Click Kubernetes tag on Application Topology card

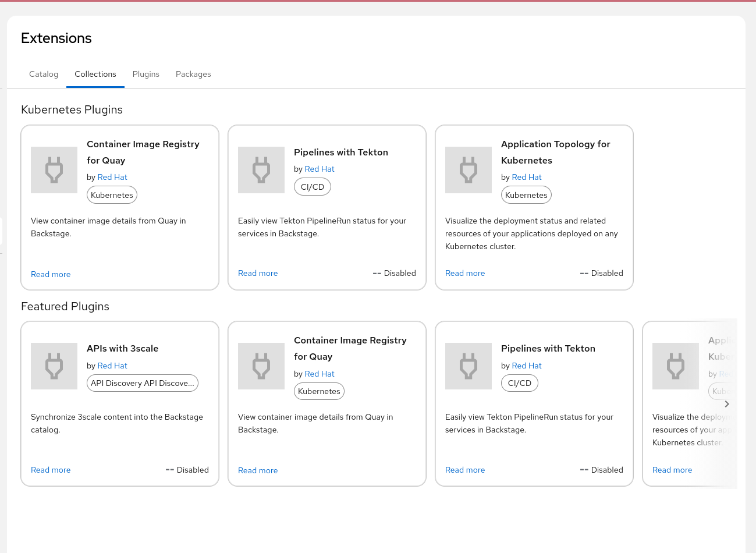coord(526,195)
